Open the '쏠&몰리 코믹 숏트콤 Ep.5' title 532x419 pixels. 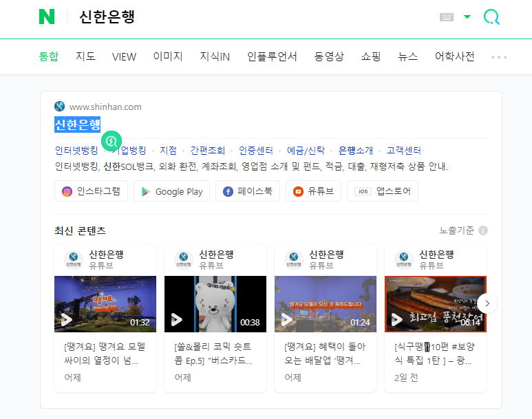click(213, 354)
